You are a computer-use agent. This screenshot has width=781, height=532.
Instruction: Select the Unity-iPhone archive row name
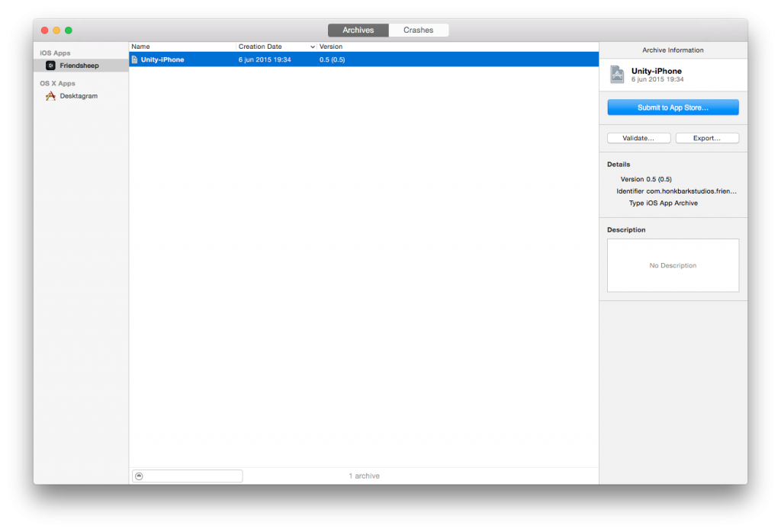point(162,59)
